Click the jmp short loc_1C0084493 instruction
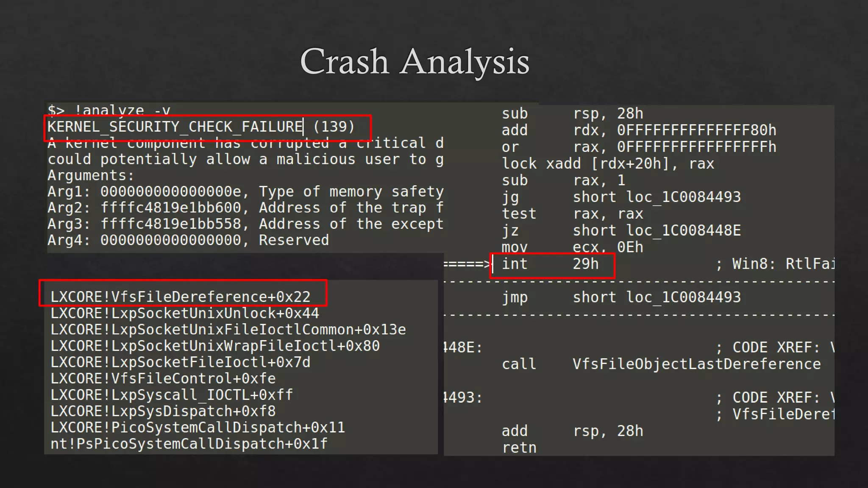The height and width of the screenshot is (488, 868). click(x=621, y=297)
